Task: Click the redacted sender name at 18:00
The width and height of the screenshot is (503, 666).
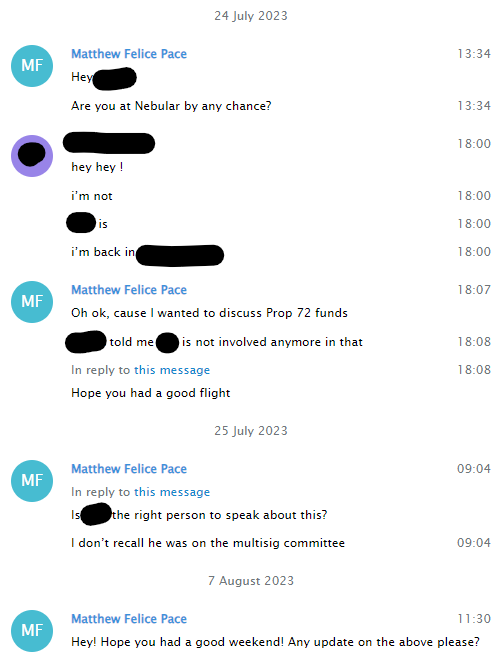Action: click(x=109, y=143)
